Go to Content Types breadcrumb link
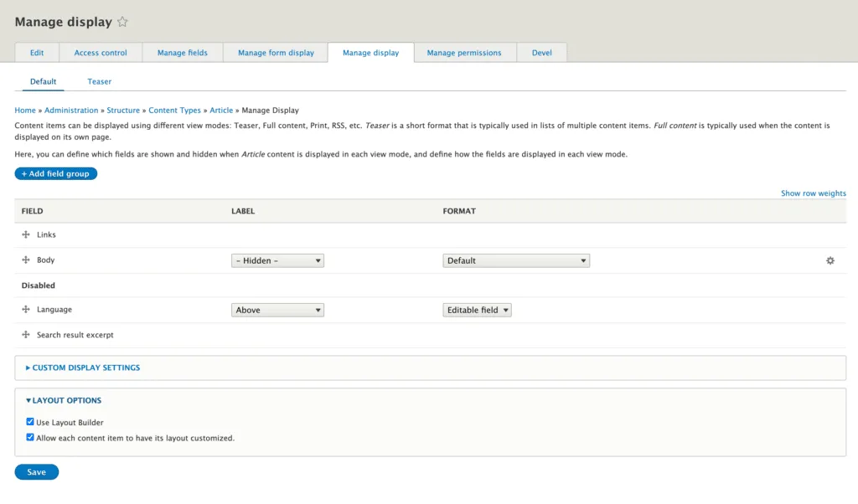This screenshot has width=858, height=504. point(174,111)
